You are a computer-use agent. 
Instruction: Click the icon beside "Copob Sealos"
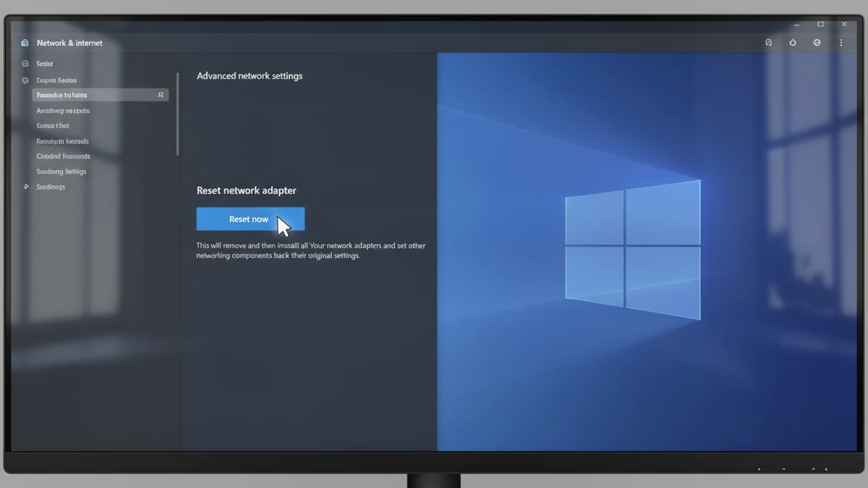pos(26,80)
